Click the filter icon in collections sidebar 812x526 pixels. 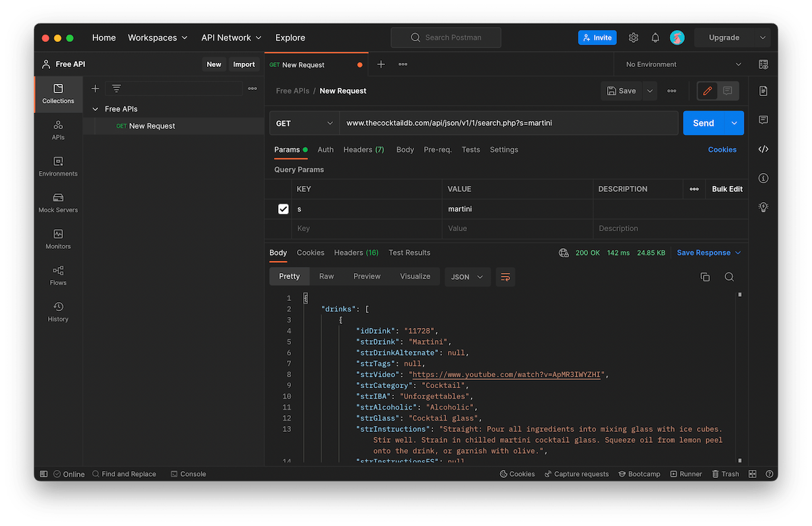pyautogui.click(x=116, y=89)
